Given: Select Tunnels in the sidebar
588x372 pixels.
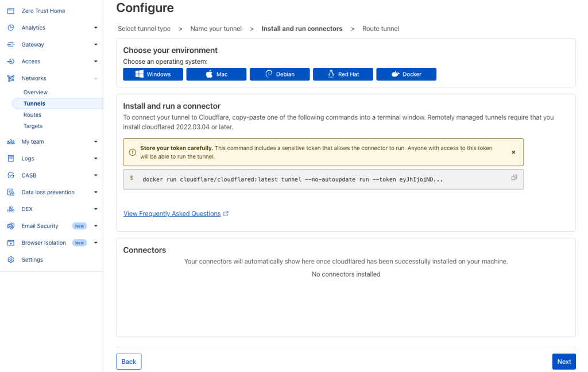Looking at the screenshot, I should (x=57, y=103).
